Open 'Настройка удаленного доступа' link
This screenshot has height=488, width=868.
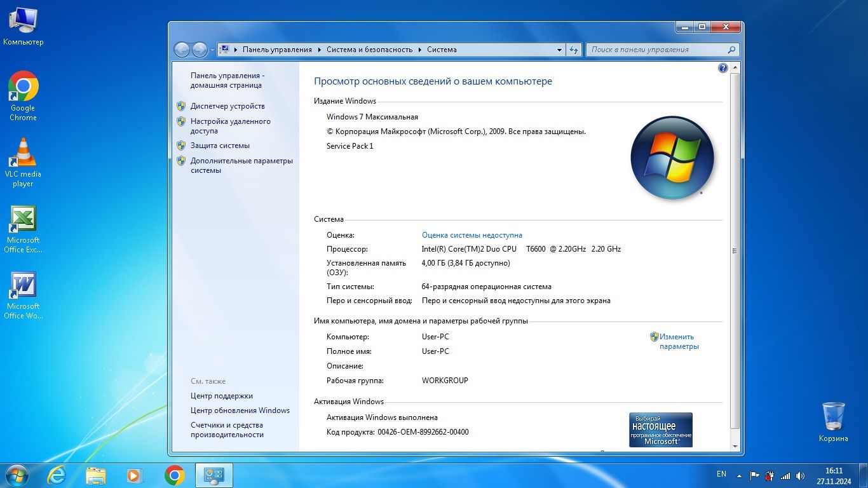pos(231,126)
